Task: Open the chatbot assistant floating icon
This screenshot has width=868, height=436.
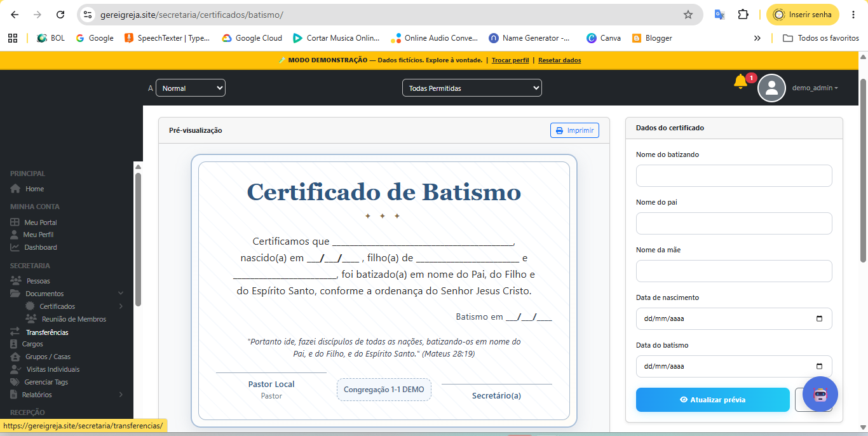Action: point(820,394)
